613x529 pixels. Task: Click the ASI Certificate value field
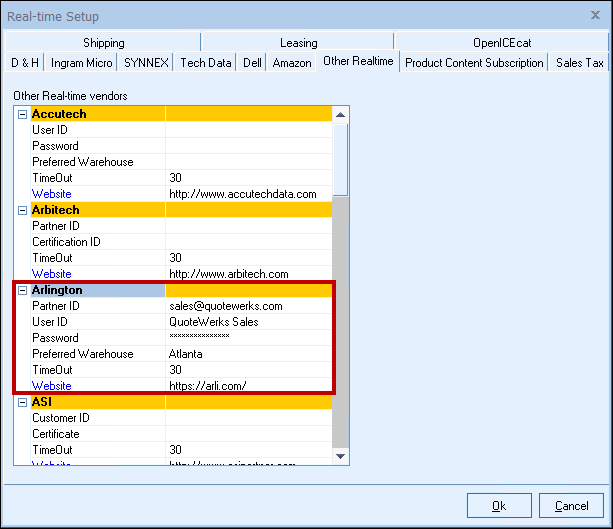pos(249,434)
